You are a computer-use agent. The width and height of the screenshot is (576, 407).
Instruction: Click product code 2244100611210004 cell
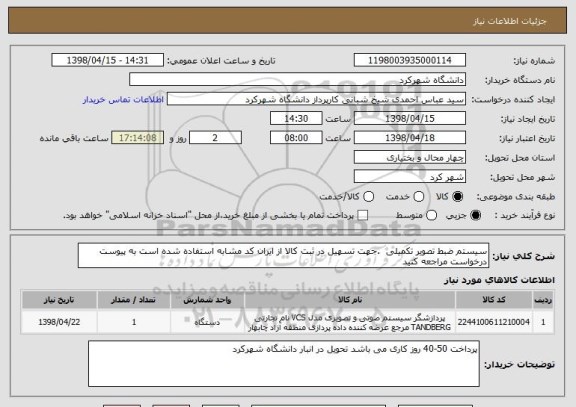494,322
